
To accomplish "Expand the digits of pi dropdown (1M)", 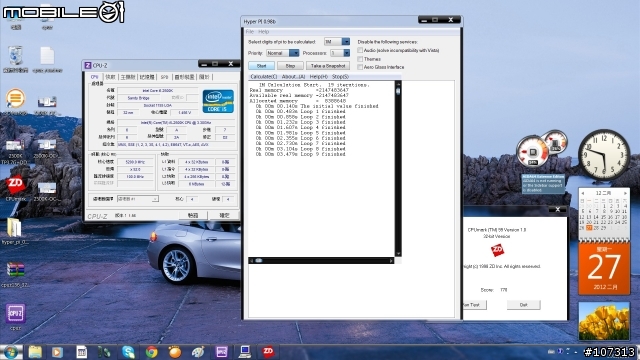I will click(346, 42).
